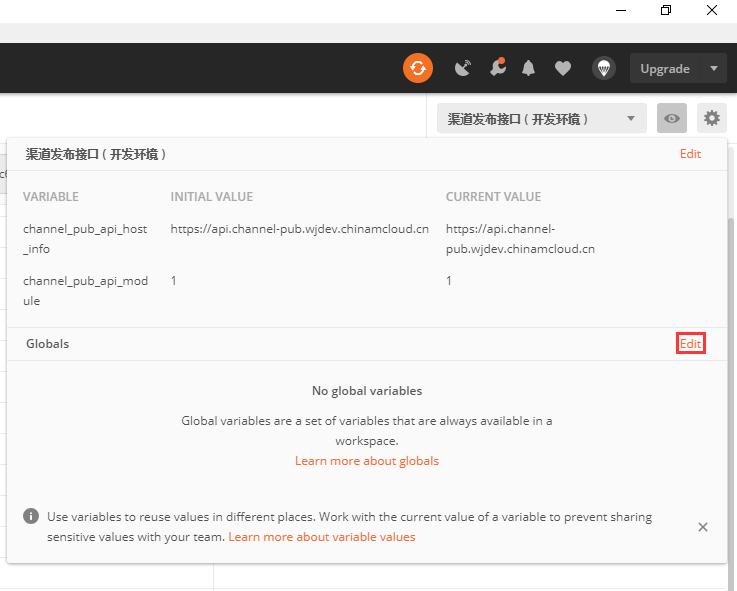Open the environment selector dropdown

pos(541,118)
